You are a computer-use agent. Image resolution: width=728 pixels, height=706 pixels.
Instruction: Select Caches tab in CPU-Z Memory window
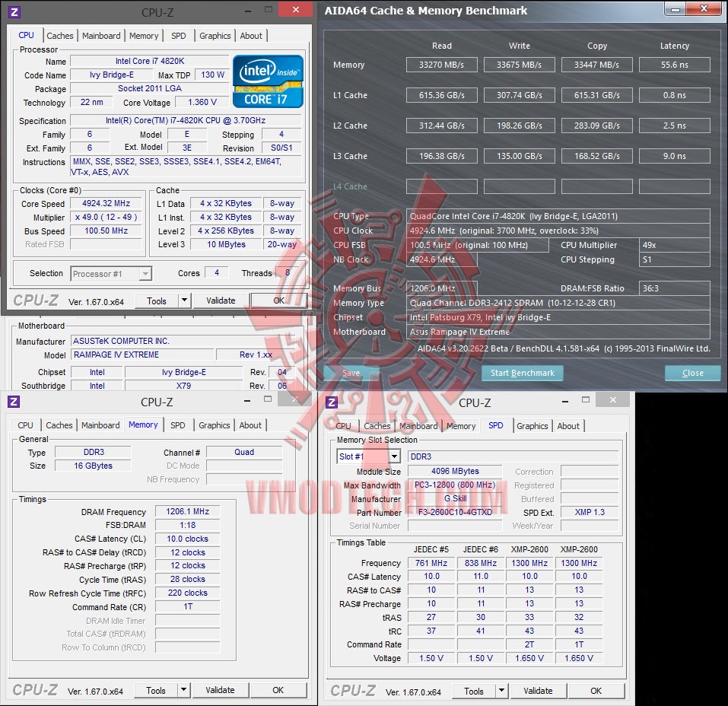[59, 425]
